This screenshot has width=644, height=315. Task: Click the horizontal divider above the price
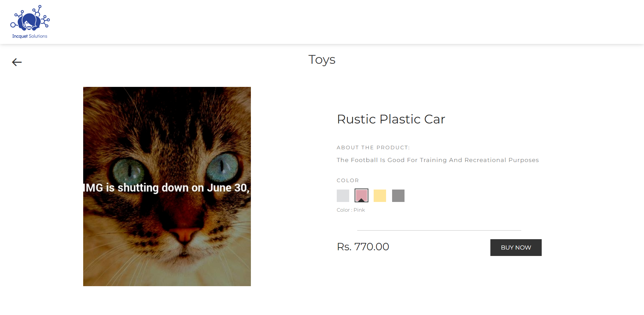[x=439, y=230]
